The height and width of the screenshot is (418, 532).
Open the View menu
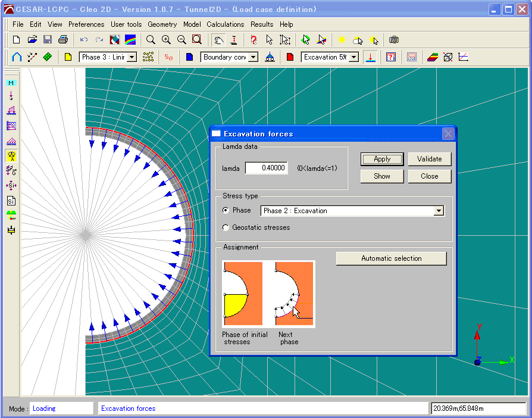pos(55,24)
